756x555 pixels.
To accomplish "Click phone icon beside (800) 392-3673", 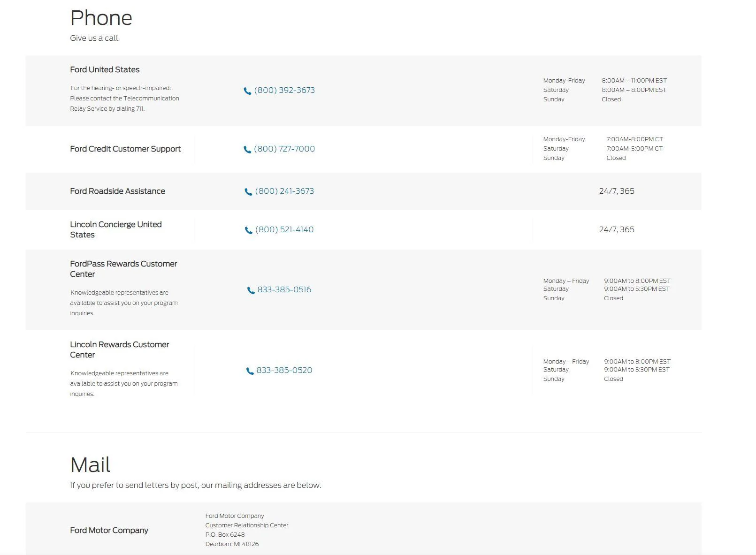I will (x=247, y=91).
